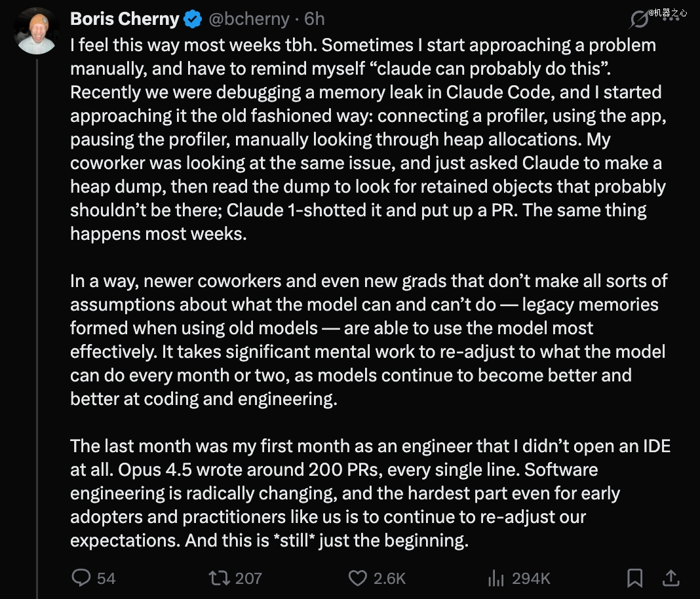Click the paragraph starting "I feel this way"
700x599 pixels.
(367, 139)
